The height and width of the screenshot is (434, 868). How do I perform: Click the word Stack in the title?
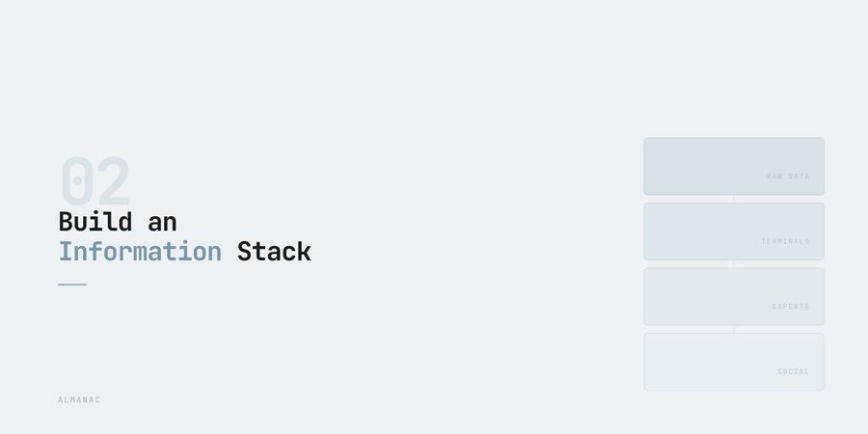[x=274, y=252]
